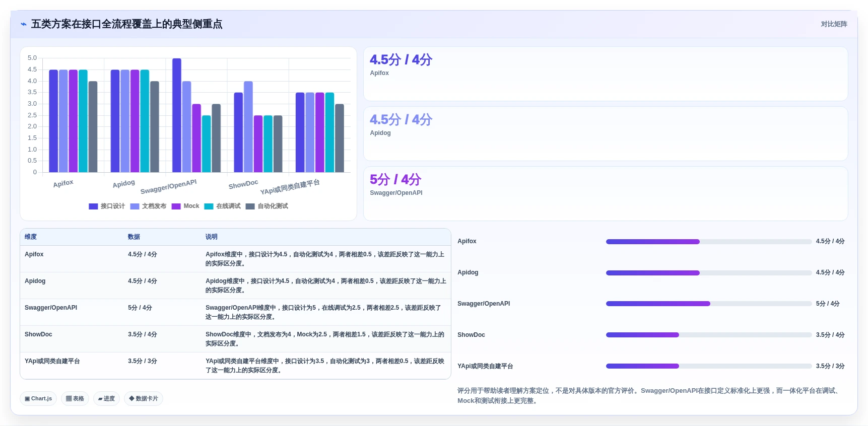Click the 3.5分 / 4分 value in the table
The height and width of the screenshot is (426, 868).
click(x=143, y=335)
